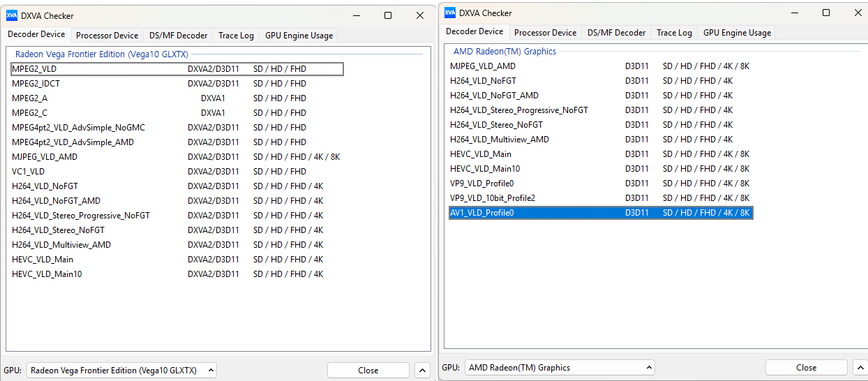Select H264_VLD_Stereo_Progressive_NoFGT row in left window
The image size is (868, 381).
pyautogui.click(x=177, y=216)
